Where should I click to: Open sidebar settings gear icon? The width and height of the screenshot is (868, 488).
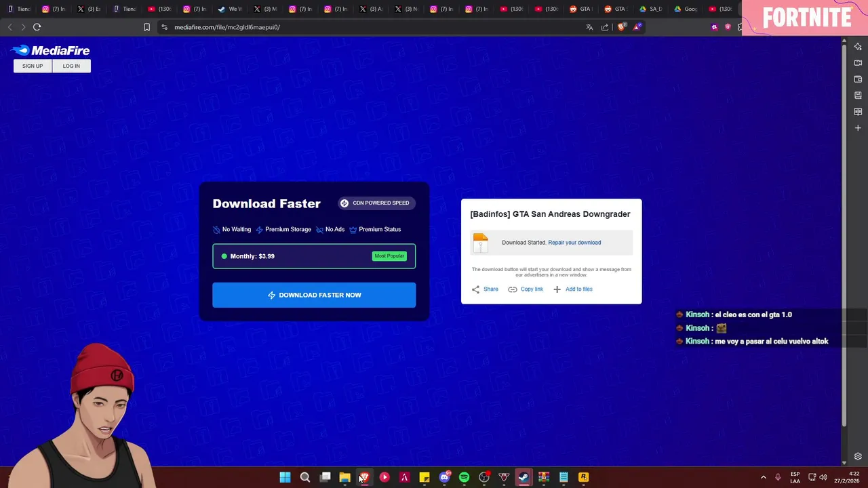858,457
